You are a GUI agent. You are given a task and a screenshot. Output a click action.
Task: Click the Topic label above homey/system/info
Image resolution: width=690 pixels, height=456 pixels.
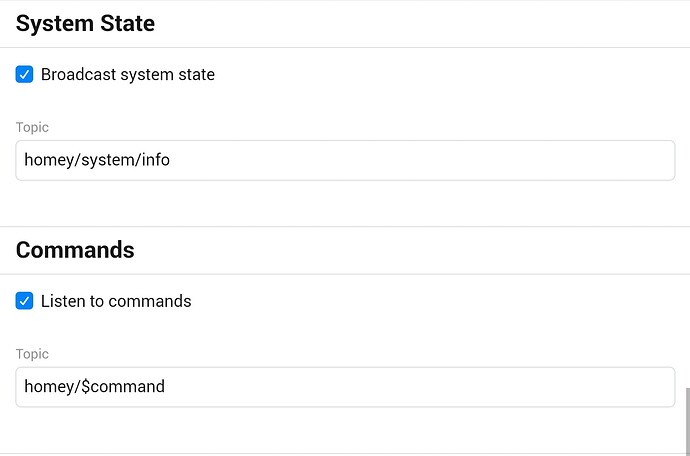[32, 128]
